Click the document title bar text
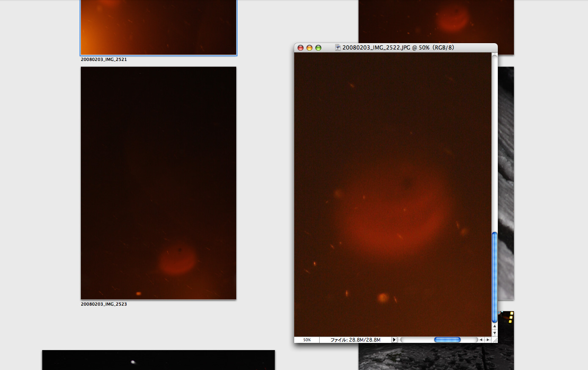This screenshot has height=370, width=588. point(398,48)
